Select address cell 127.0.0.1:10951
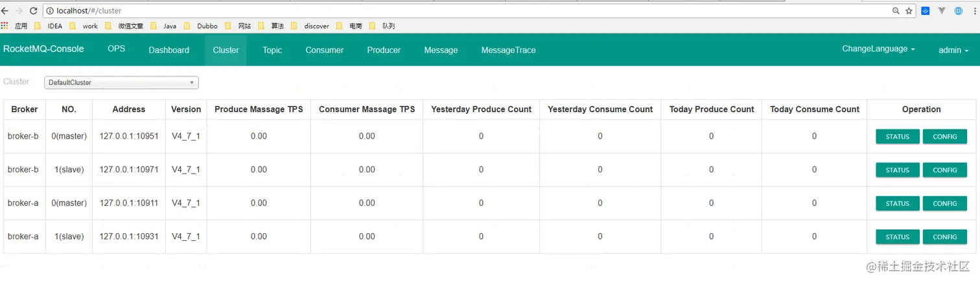Viewport: 980px width, 283px height. click(x=129, y=136)
